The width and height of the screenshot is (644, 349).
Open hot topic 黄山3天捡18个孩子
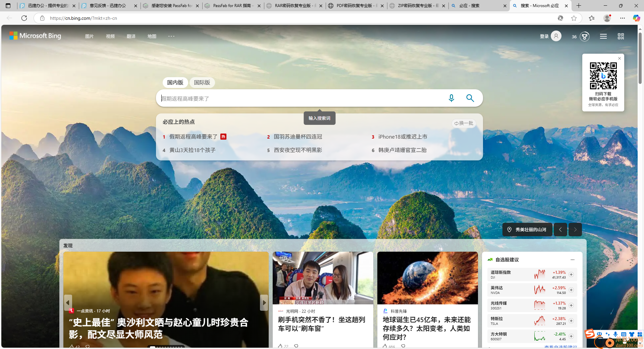point(192,150)
